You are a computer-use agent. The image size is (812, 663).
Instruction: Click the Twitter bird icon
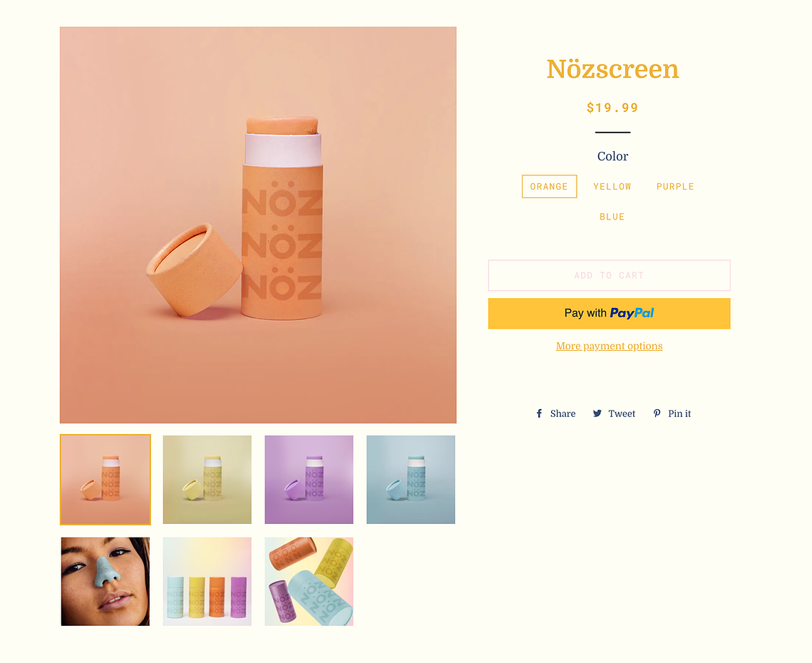pyautogui.click(x=597, y=413)
